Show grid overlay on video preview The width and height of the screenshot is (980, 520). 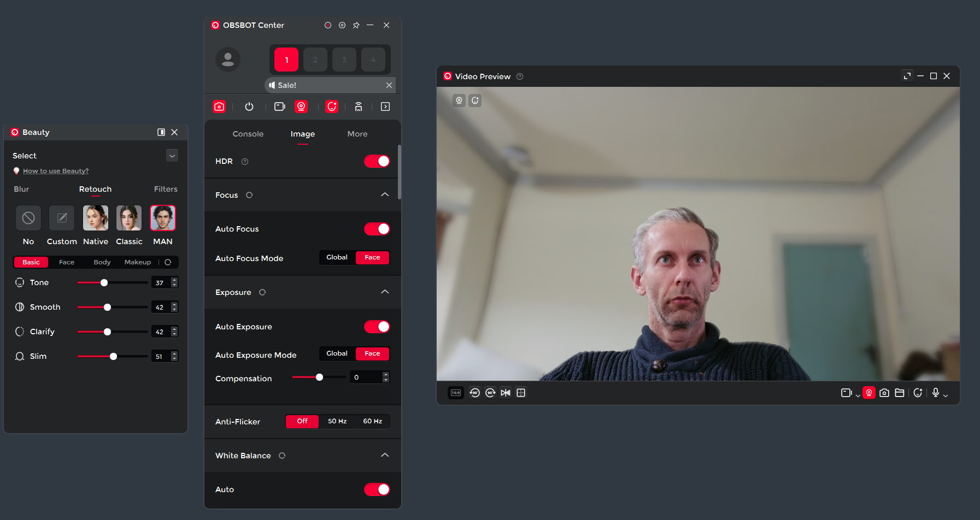[521, 393]
